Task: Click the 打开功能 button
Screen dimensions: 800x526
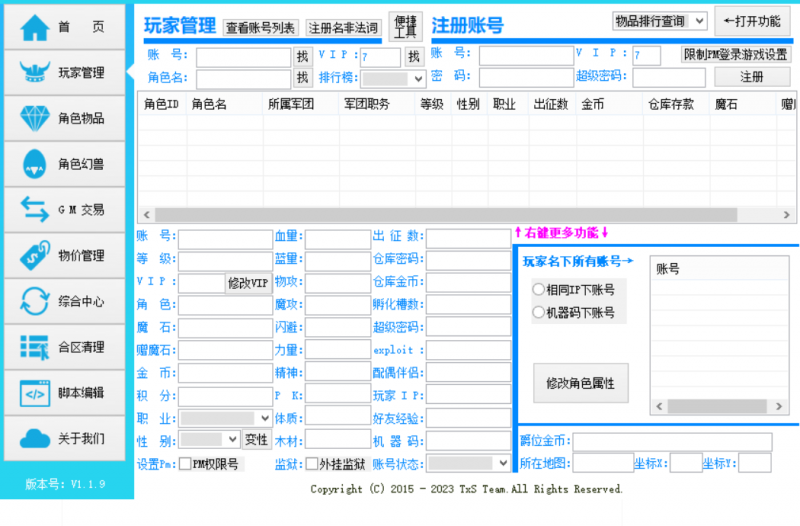Action: (x=753, y=21)
